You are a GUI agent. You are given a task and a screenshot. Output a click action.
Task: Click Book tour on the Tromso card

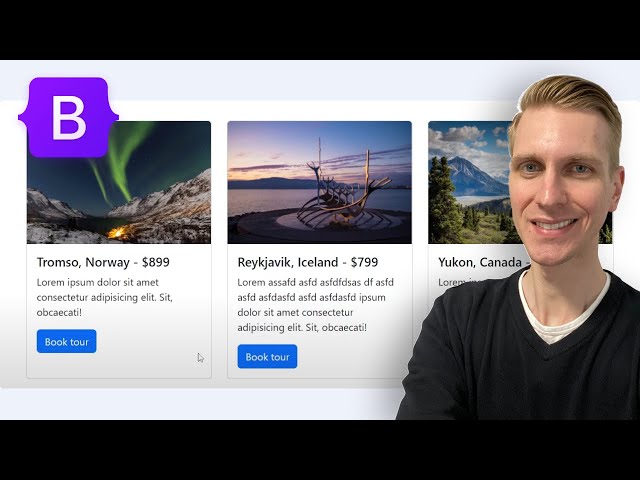[x=67, y=341]
